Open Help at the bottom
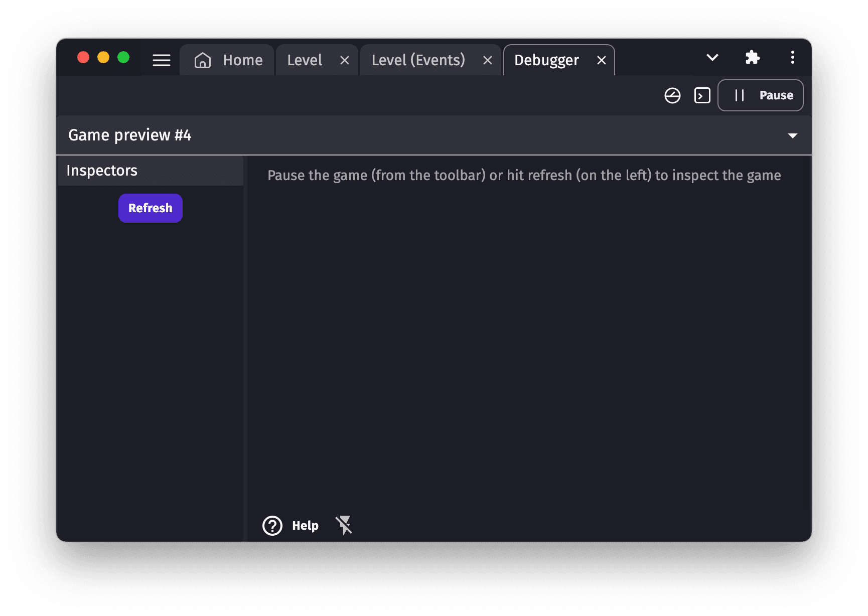868x616 pixels. [x=291, y=525]
